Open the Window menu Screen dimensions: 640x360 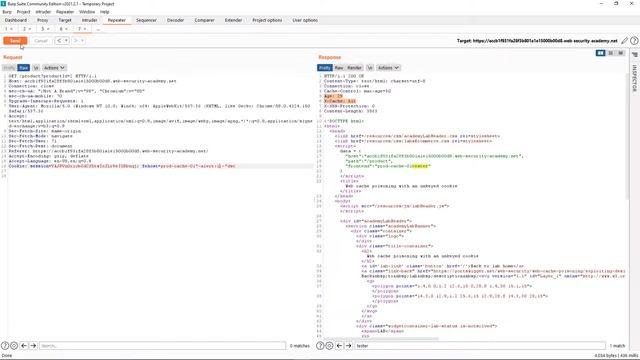click(87, 12)
